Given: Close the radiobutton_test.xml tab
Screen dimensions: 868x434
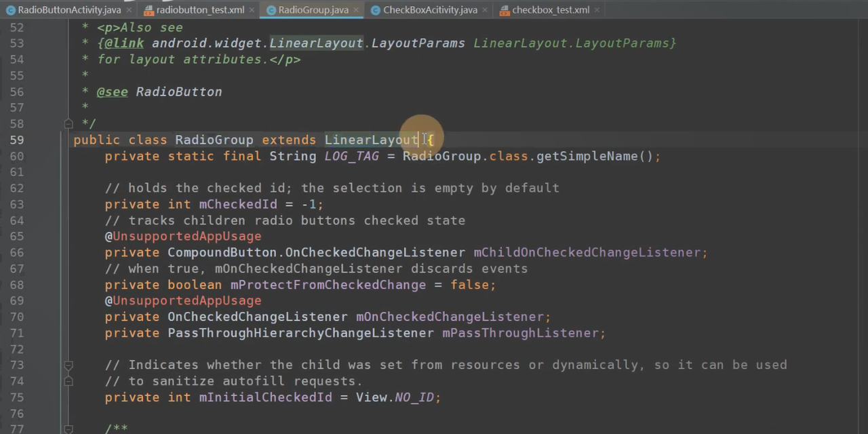Looking at the screenshot, I should pos(252,9).
